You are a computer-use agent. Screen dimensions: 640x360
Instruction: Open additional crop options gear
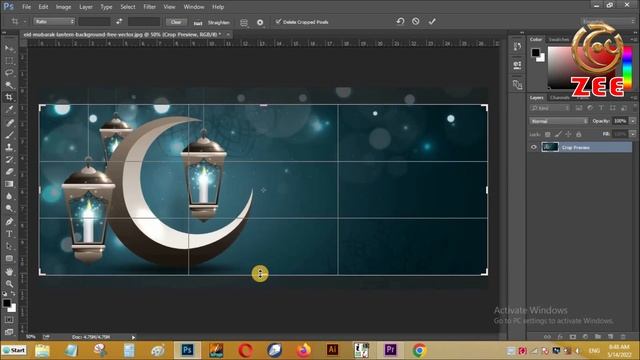[x=260, y=22]
